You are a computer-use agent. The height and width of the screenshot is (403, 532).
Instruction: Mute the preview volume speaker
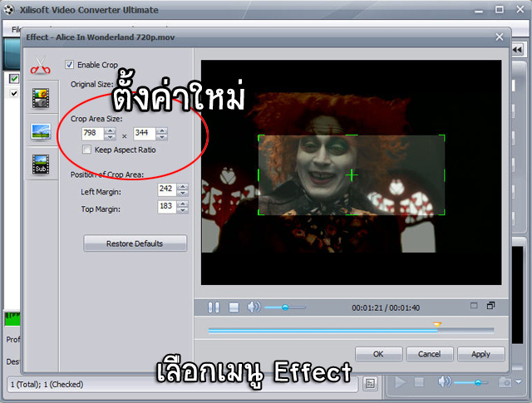254,307
